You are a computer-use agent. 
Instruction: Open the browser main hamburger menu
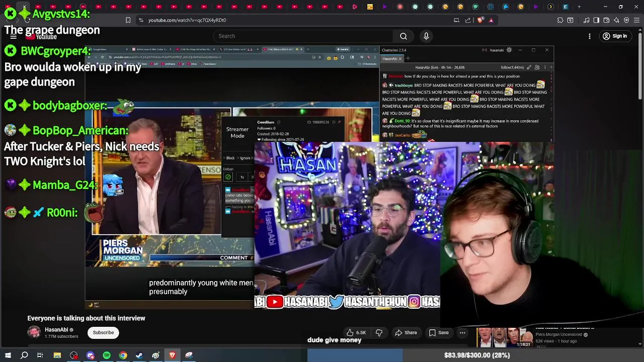636,20
